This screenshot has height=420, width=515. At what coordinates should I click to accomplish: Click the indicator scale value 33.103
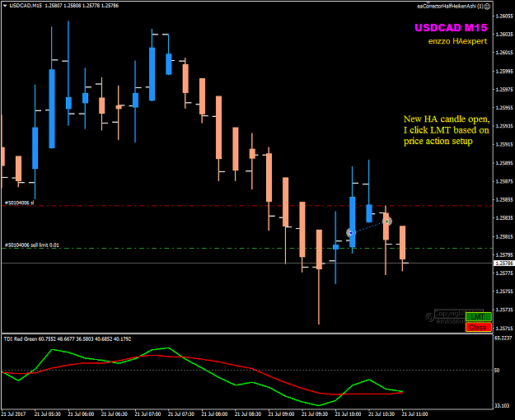502,406
